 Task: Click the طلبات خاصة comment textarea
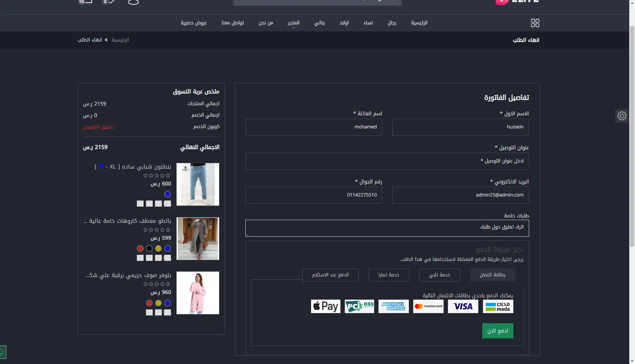(387, 228)
